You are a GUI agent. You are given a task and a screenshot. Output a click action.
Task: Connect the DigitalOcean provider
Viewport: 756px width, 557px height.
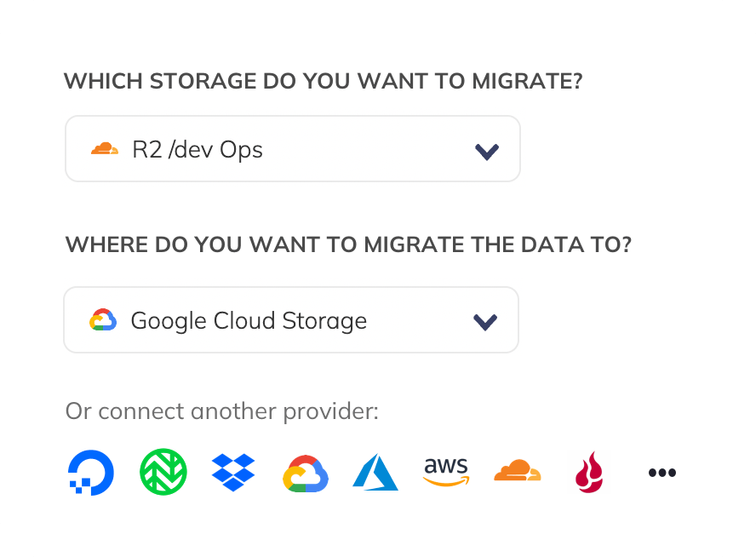tap(92, 473)
